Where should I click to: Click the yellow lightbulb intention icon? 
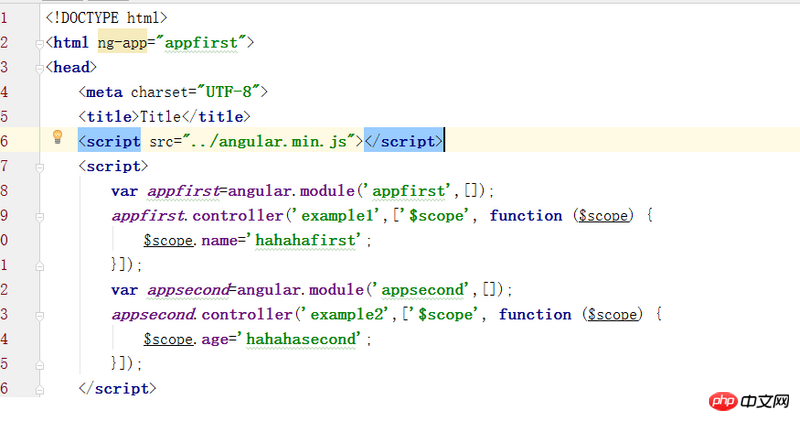pyautogui.click(x=58, y=137)
